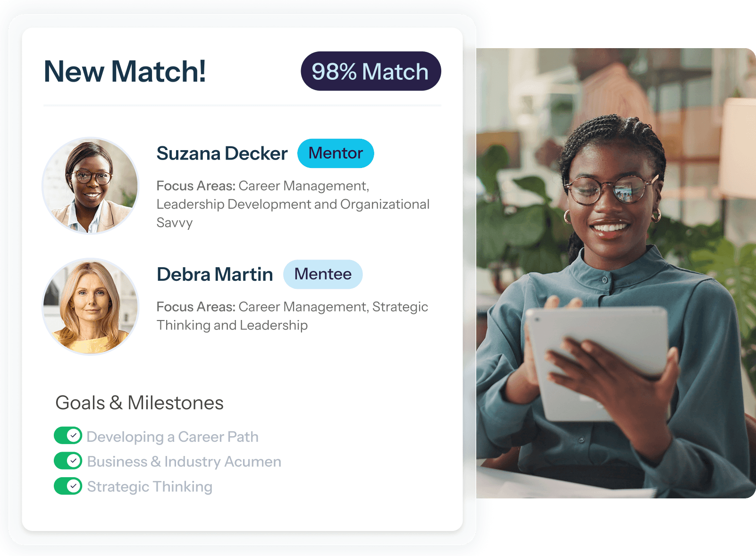Click the photo of woman holding tablet
The height and width of the screenshot is (556, 756).
coord(616,273)
